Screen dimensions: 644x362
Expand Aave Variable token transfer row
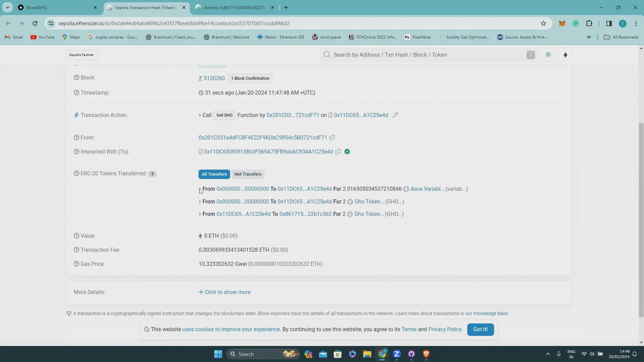[200, 189]
